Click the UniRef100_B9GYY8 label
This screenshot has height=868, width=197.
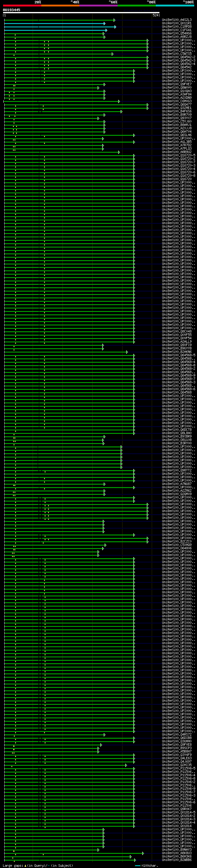(x=177, y=349)
